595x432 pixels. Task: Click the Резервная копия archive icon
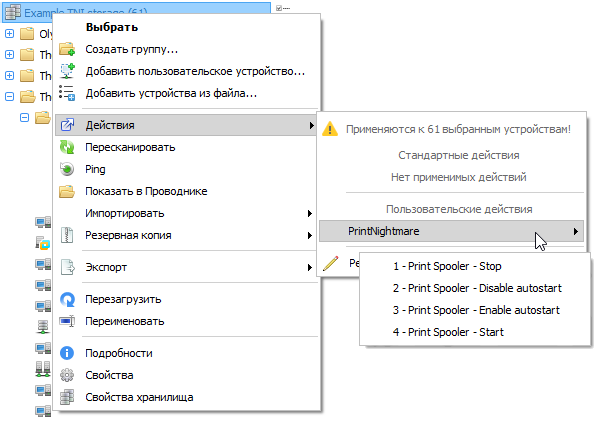[x=67, y=235]
